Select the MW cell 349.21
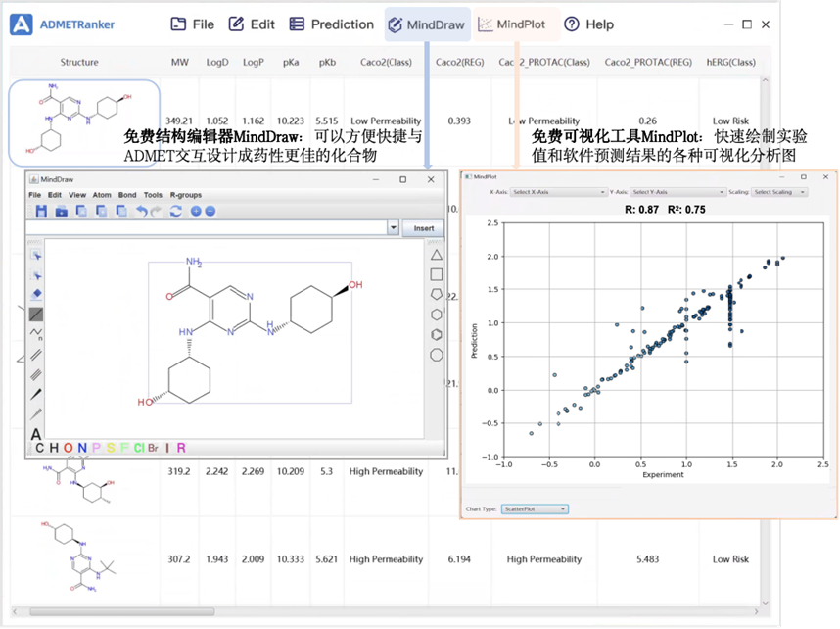Viewport: 840px width, 629px height. coord(179,121)
